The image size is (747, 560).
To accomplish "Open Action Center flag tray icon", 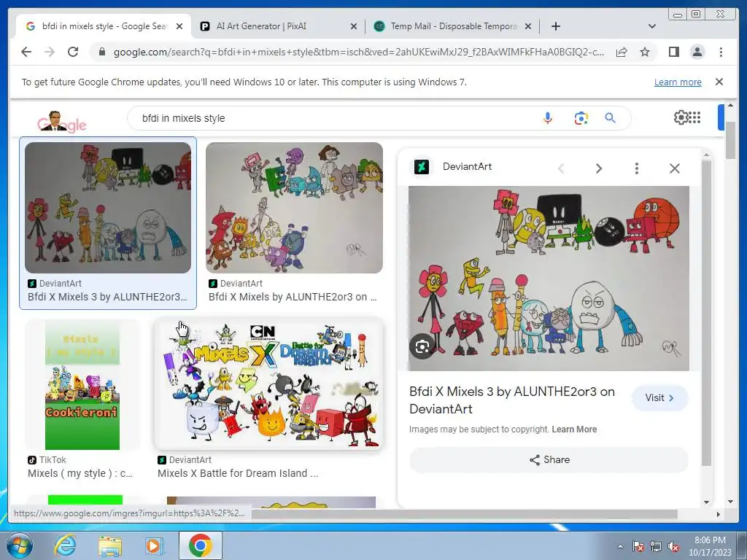I will click(x=638, y=547).
